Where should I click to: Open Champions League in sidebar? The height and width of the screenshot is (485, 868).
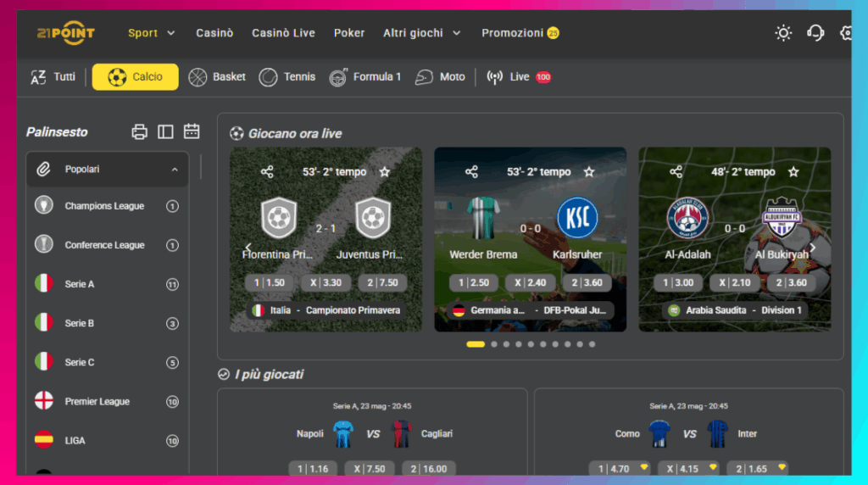coord(108,206)
